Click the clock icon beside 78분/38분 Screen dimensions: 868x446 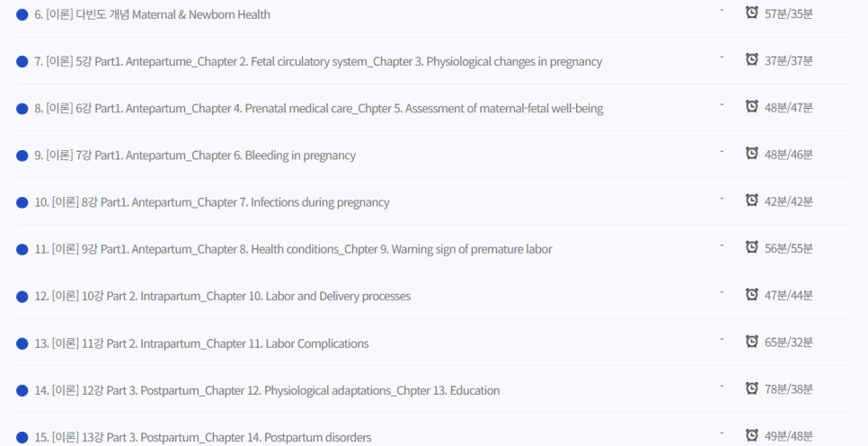click(x=752, y=388)
